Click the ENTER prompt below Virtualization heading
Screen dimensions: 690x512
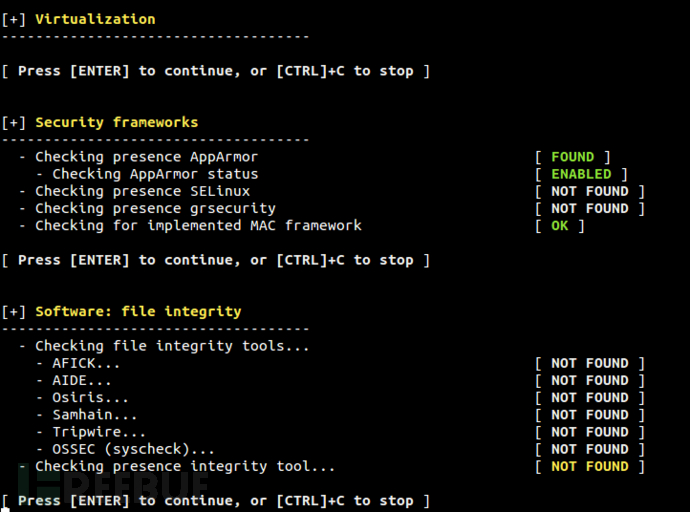[x=216, y=71]
